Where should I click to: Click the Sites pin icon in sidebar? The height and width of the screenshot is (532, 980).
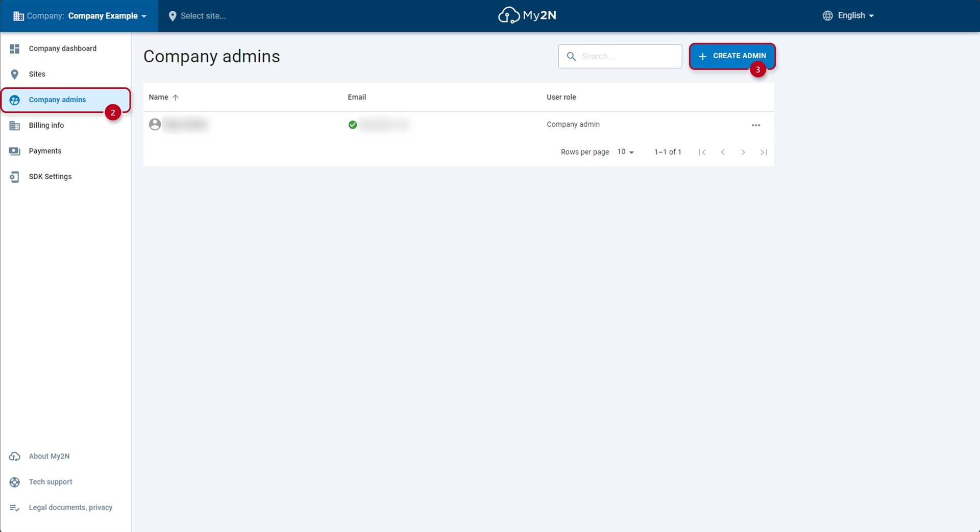click(15, 74)
